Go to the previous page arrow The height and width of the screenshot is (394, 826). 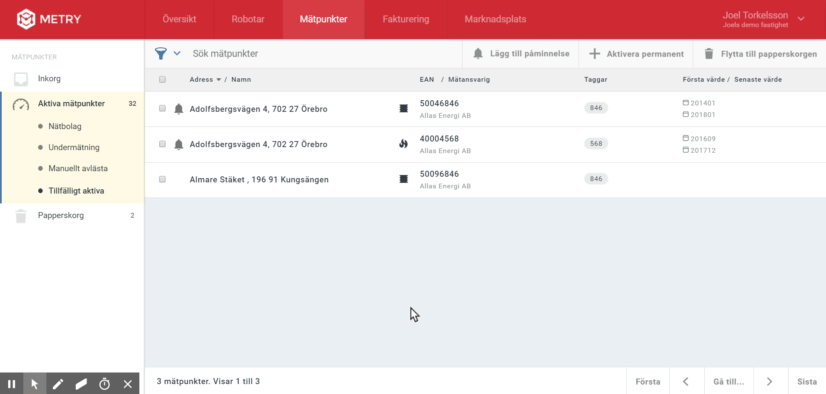[x=686, y=381]
